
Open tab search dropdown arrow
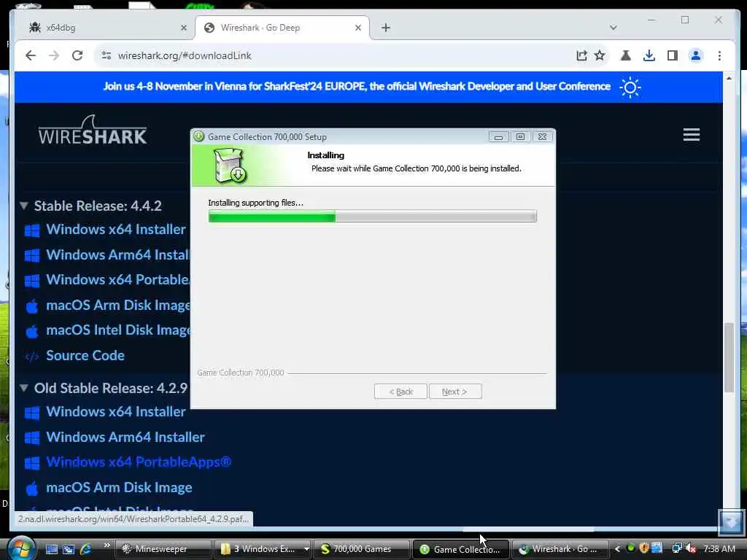[x=613, y=28]
